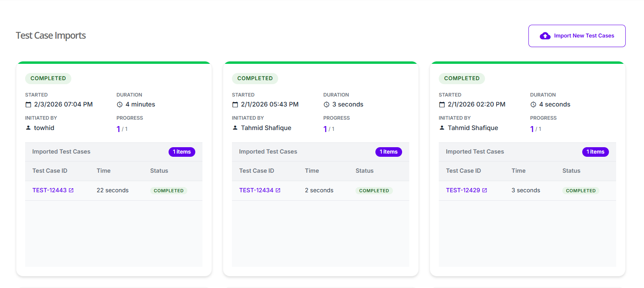Click user icon beside Tahmid Shafique in middle card
Viewport: 644px width, 288px height.
(x=235, y=128)
